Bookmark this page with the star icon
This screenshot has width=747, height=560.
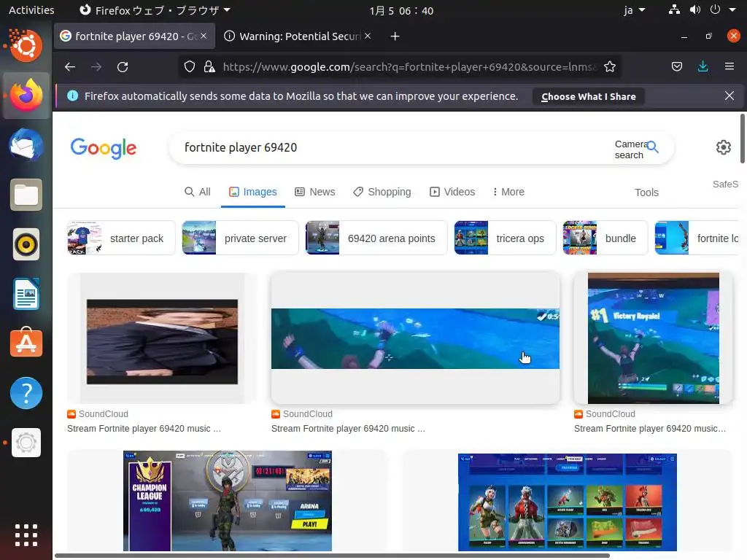pos(610,66)
